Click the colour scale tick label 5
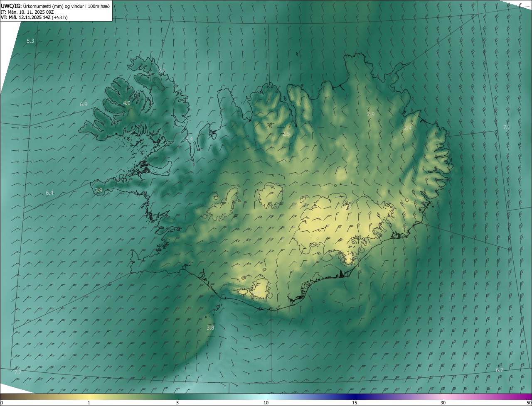 coord(177,403)
